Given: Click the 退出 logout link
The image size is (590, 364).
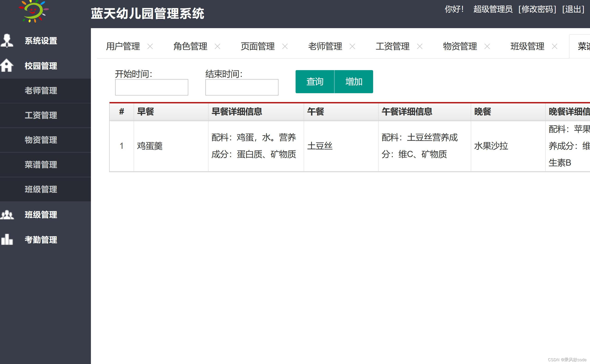Looking at the screenshot, I should pos(573,9).
